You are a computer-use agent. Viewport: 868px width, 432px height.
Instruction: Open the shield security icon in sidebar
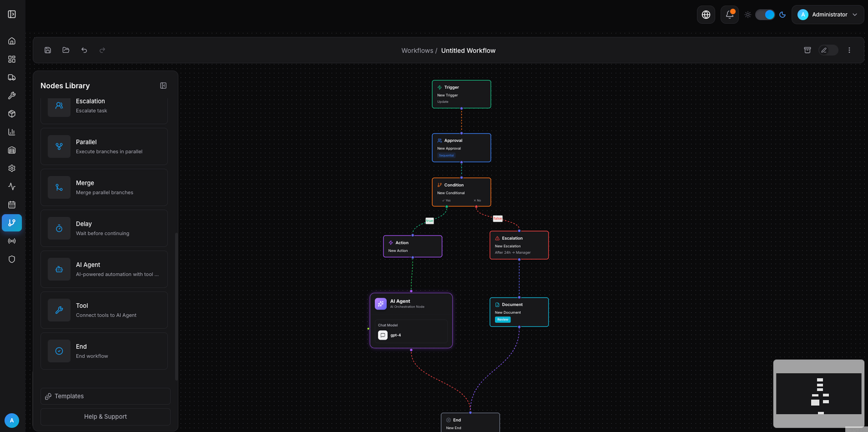(x=12, y=259)
